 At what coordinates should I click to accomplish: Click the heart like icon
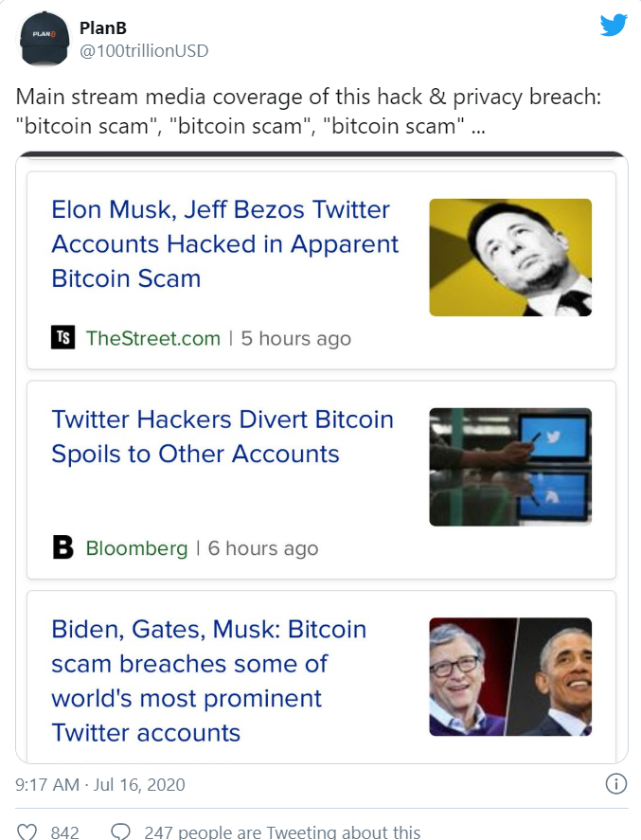point(27,831)
